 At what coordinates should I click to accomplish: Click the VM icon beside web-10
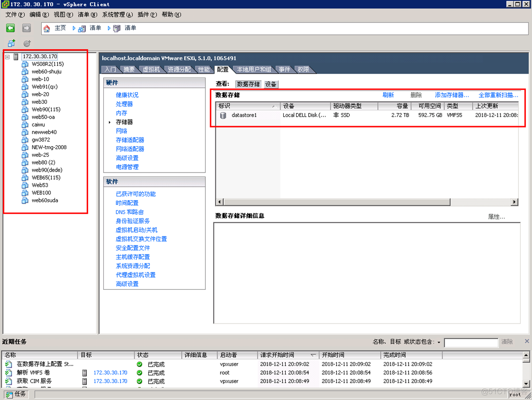25,79
